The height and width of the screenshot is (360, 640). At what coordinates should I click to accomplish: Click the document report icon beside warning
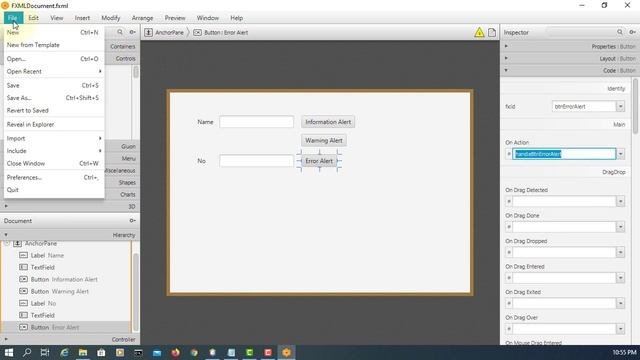[492, 32]
